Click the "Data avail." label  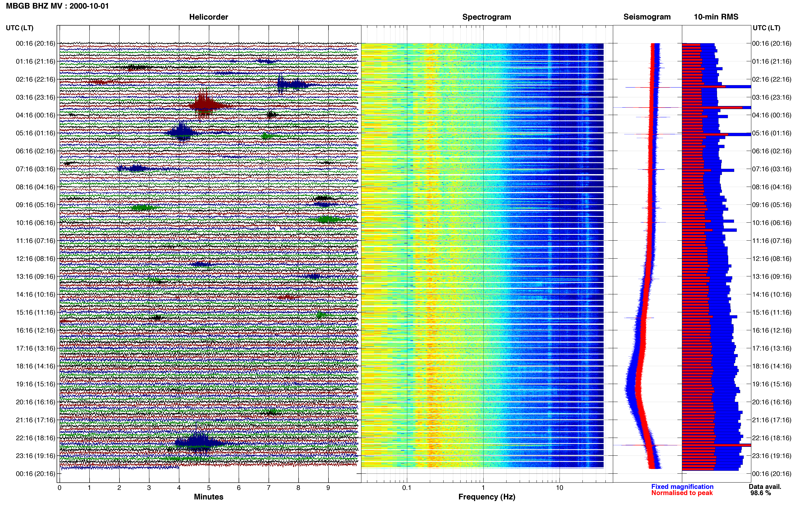tap(765, 486)
